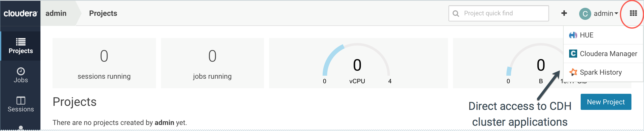Click the Cloudera Manager logo icon

click(x=573, y=54)
